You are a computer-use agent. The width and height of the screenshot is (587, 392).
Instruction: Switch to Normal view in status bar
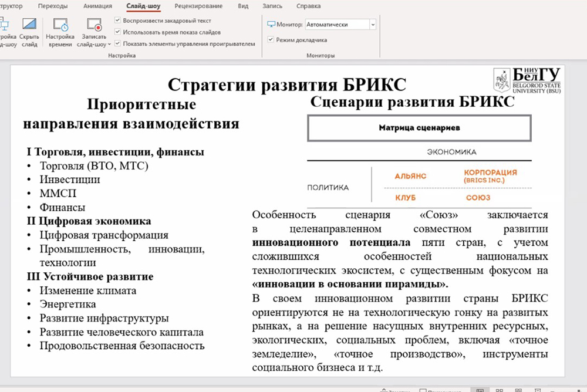pos(480,390)
